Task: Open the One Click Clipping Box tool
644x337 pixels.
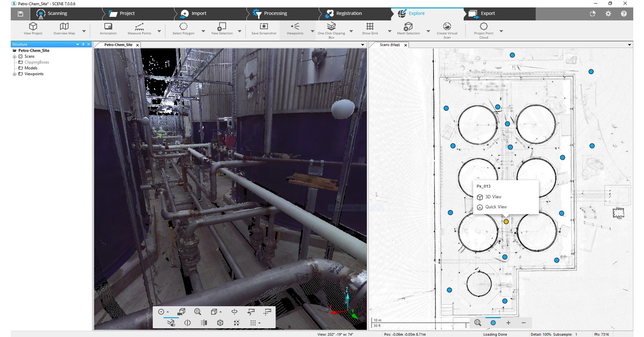Action: pos(331,29)
